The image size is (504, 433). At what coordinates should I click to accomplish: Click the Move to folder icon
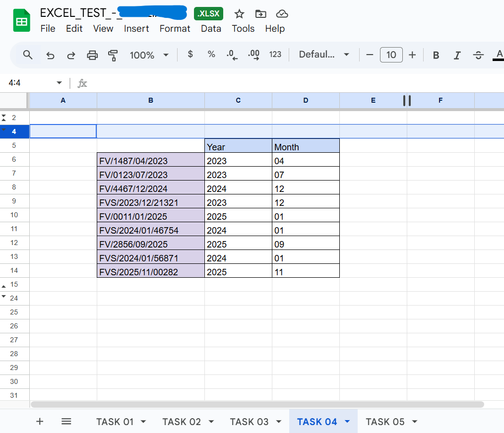(260, 14)
